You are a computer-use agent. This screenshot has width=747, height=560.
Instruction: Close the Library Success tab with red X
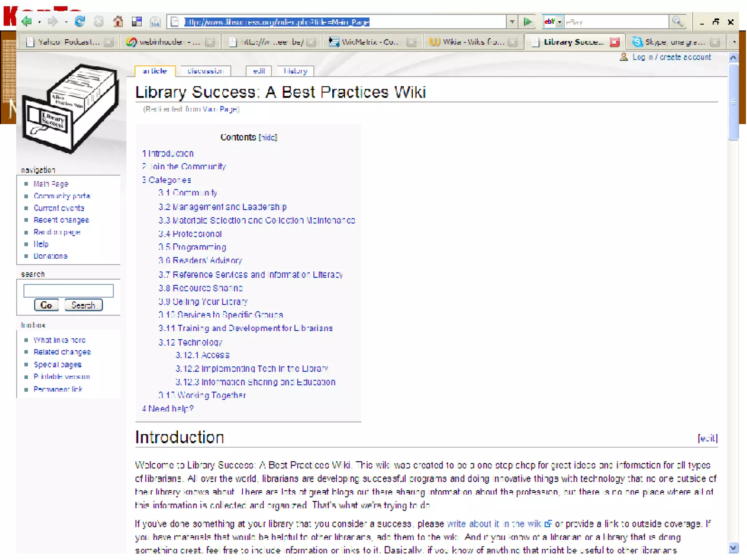(x=615, y=42)
